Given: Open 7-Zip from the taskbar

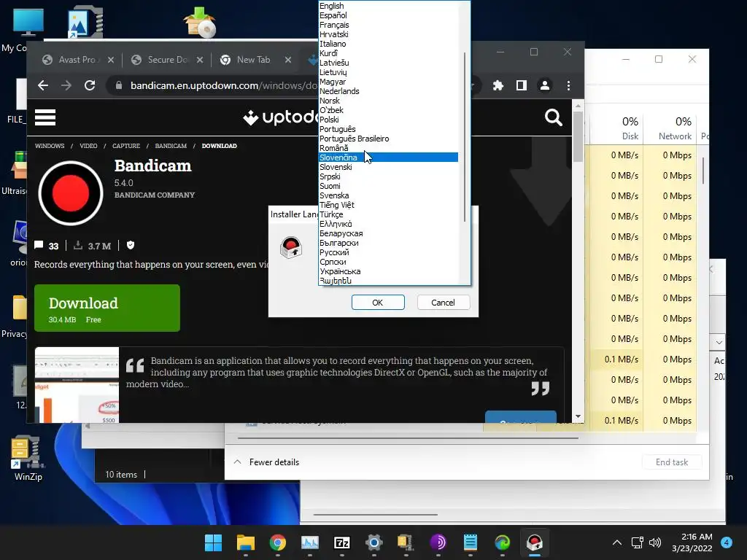Looking at the screenshot, I should pyautogui.click(x=342, y=542).
